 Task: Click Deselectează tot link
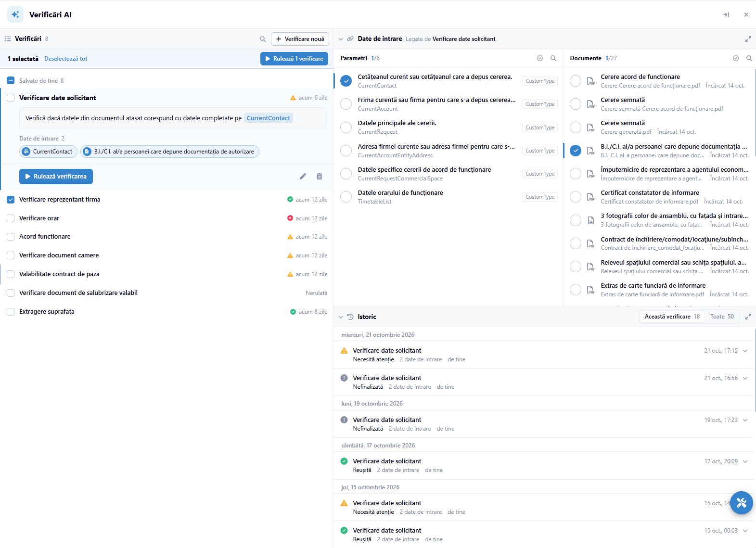click(x=66, y=59)
